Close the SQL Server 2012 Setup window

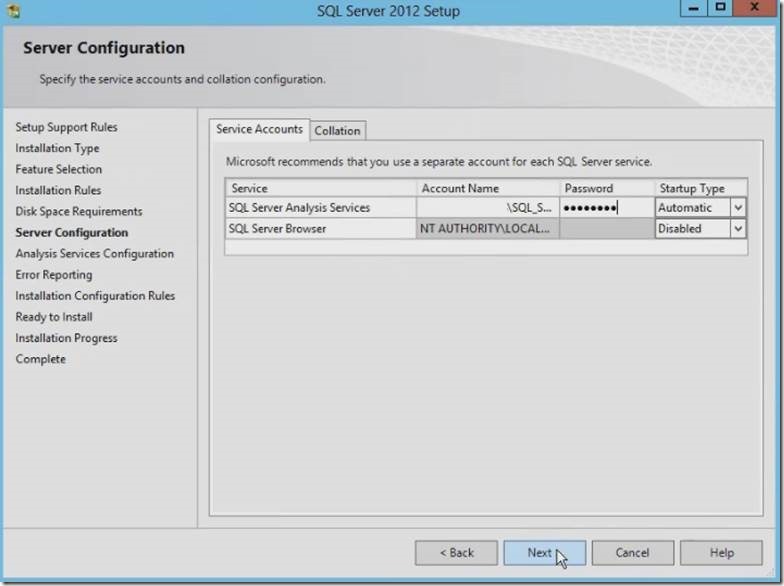coord(755,8)
